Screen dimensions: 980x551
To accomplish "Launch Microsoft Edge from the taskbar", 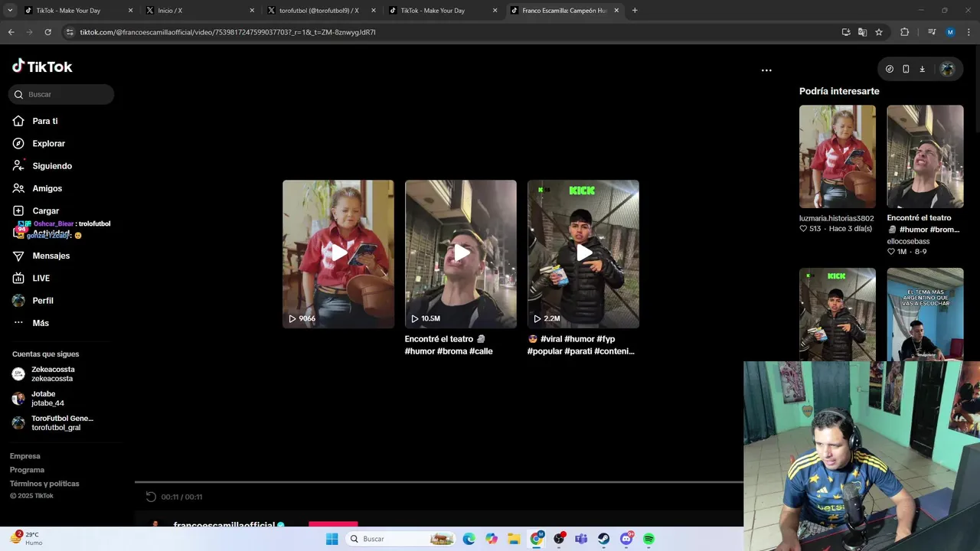I will coord(469,539).
